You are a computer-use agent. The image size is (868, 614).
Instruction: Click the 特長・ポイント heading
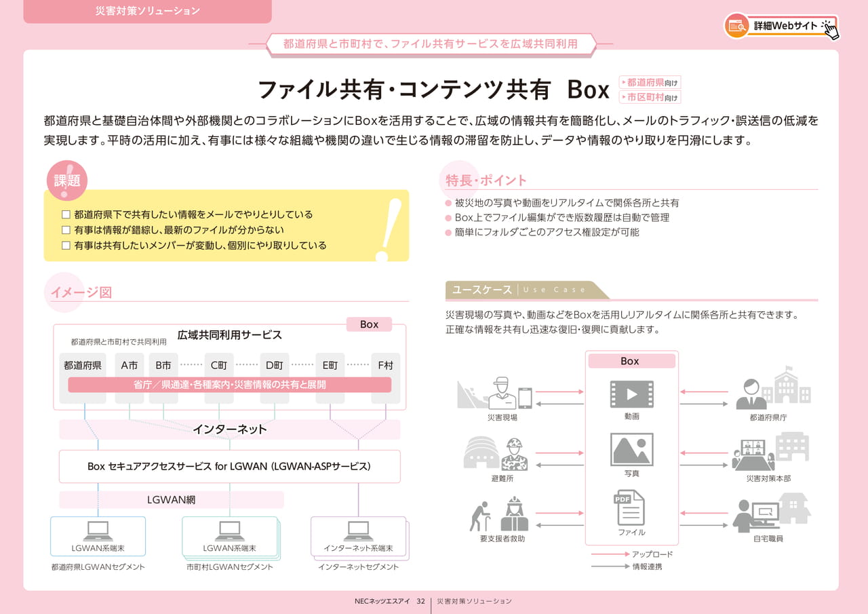(486, 180)
